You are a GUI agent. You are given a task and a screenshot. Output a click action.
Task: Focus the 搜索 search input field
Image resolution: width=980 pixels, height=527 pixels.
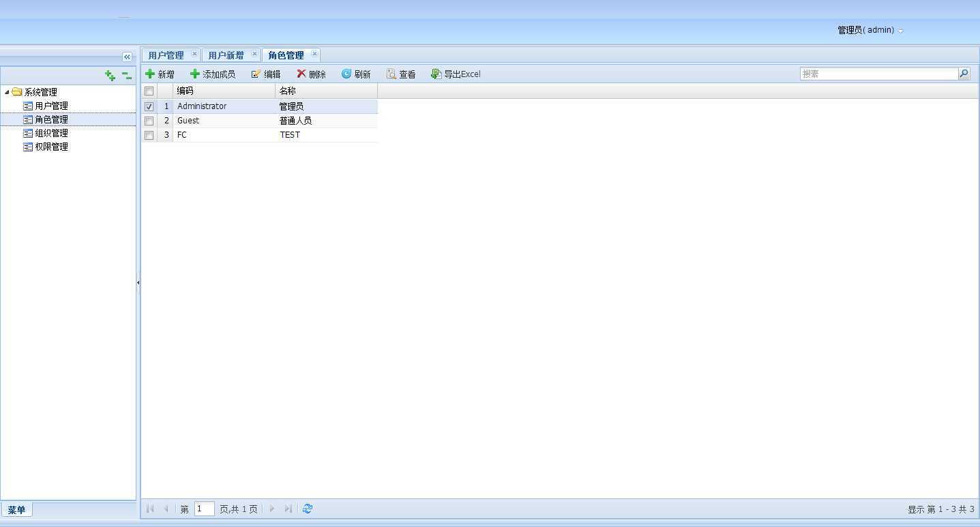pyautogui.click(x=879, y=74)
